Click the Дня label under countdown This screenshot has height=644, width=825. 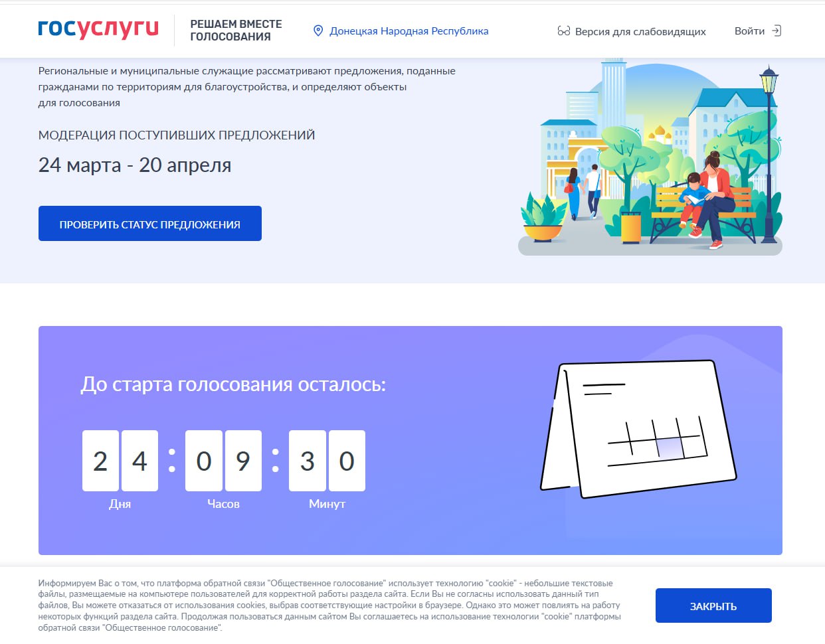[x=120, y=504]
